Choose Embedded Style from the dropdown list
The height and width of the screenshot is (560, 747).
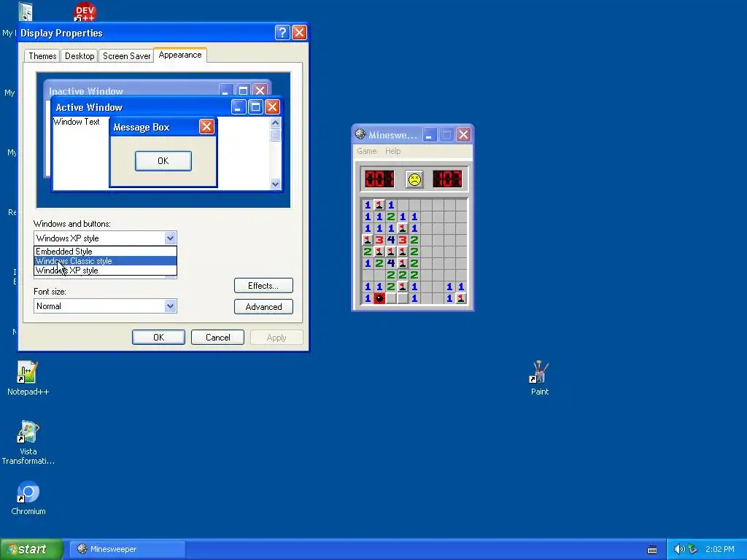[105, 252]
